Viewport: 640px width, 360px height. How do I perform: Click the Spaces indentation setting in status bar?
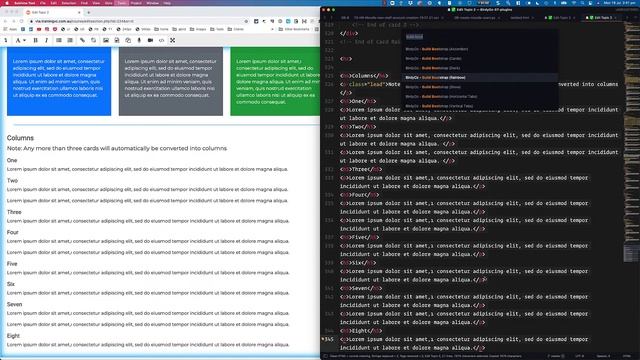(x=604, y=356)
